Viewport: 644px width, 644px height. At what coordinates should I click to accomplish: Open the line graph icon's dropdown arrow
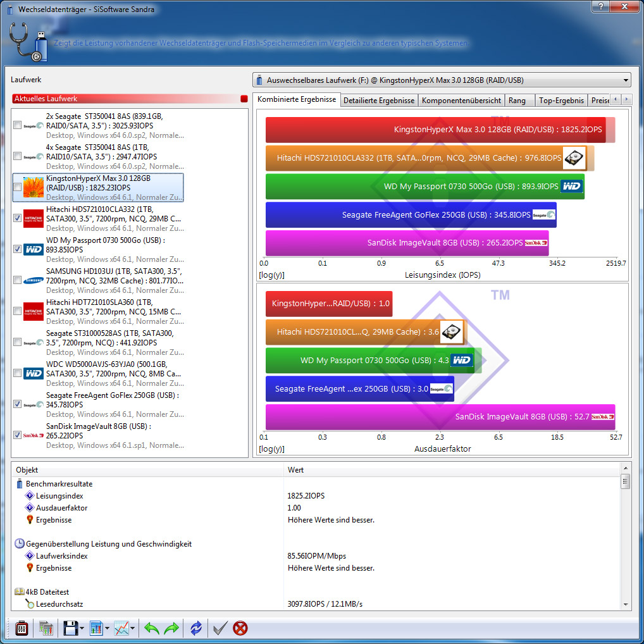tap(132, 628)
